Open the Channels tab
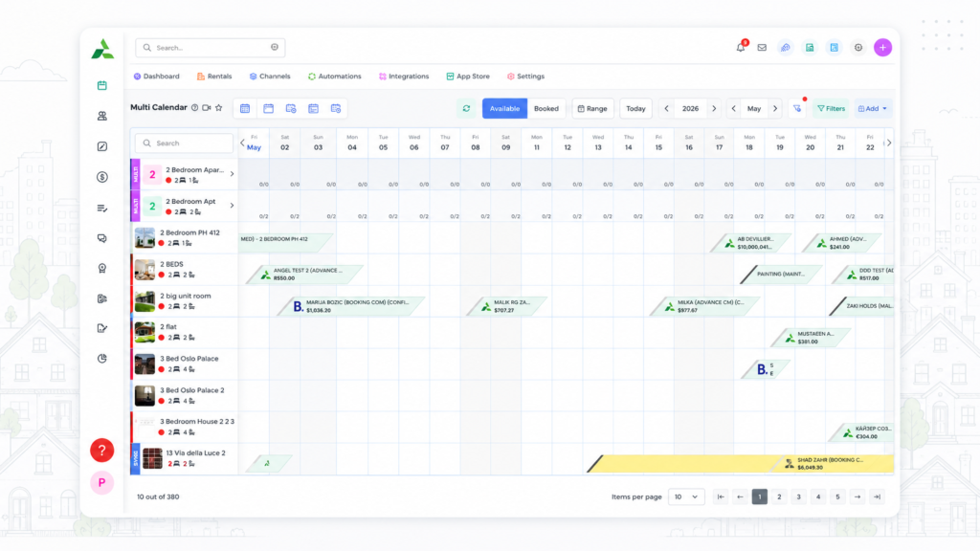 269,77
